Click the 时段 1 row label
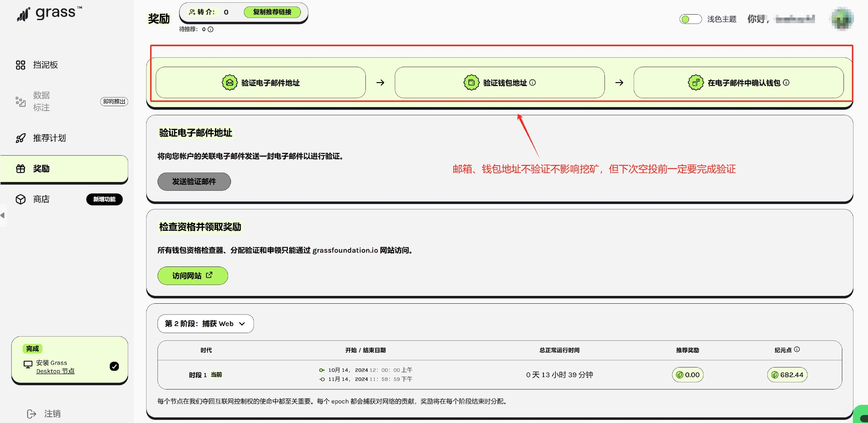Image resolution: width=868 pixels, height=423 pixels. click(x=198, y=375)
